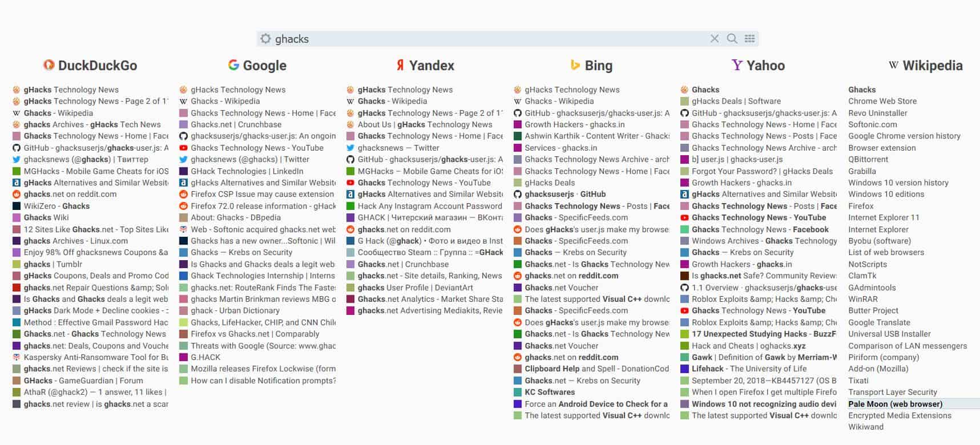Open Google result 'G.HACK'
This screenshot has height=445, width=980.
coord(205,357)
